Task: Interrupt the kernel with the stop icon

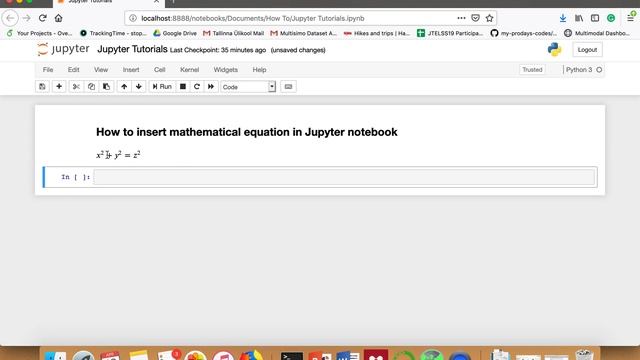Action: 183,87
